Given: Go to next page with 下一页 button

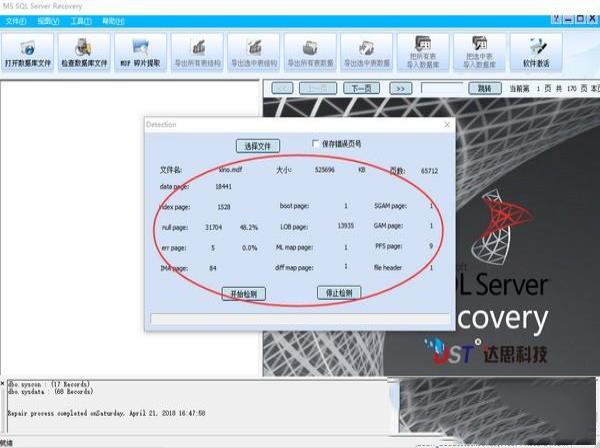Looking at the screenshot, I should pyautogui.click(x=362, y=88).
